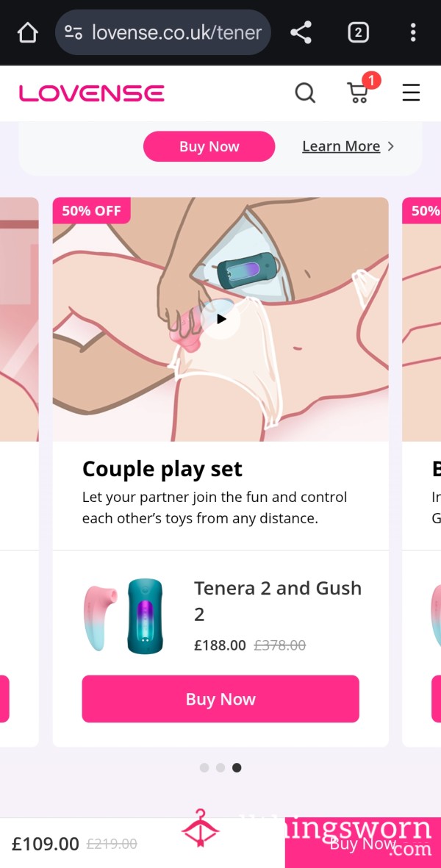Buy Now for Tenera 2 and Gush 2
Viewport: 441px width, 868px height.
coord(220,699)
